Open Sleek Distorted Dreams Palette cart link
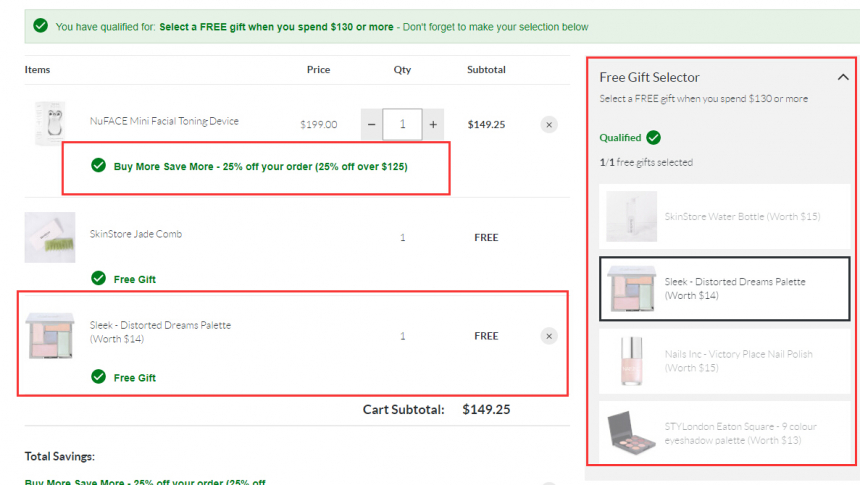 [160, 325]
